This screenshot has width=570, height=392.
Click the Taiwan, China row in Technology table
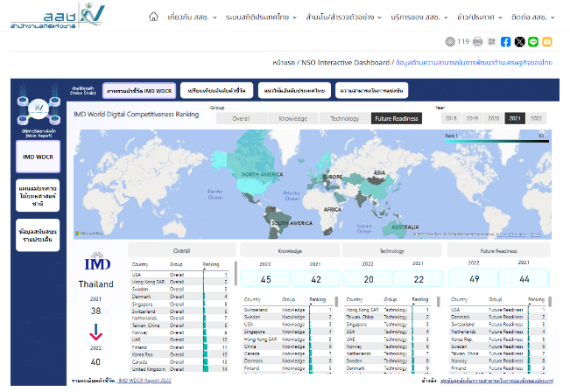(388, 317)
